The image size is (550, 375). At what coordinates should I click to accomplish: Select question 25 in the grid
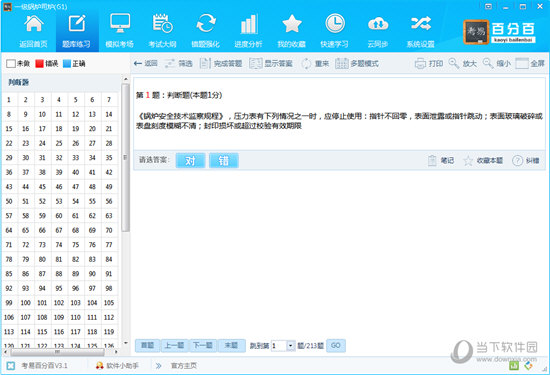click(59, 143)
